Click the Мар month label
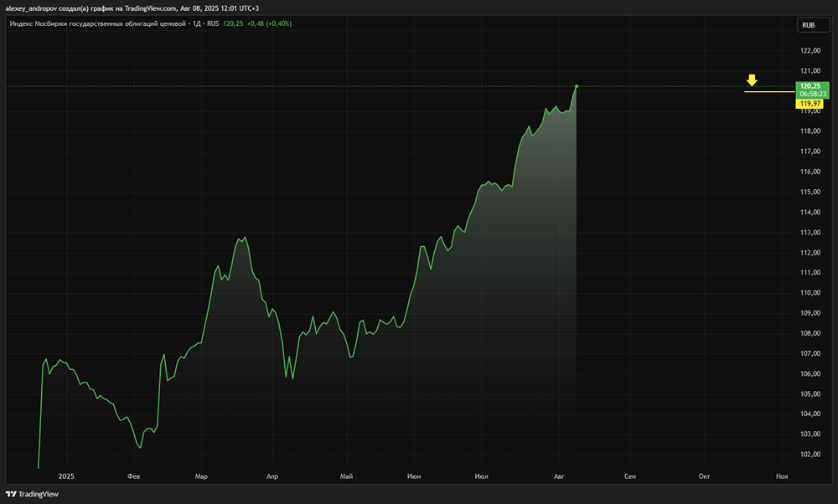 tap(201, 476)
